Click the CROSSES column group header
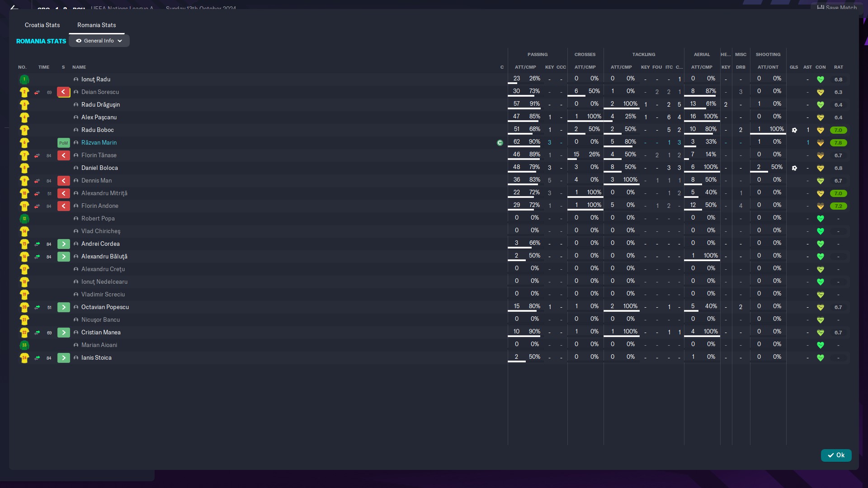 [585, 54]
